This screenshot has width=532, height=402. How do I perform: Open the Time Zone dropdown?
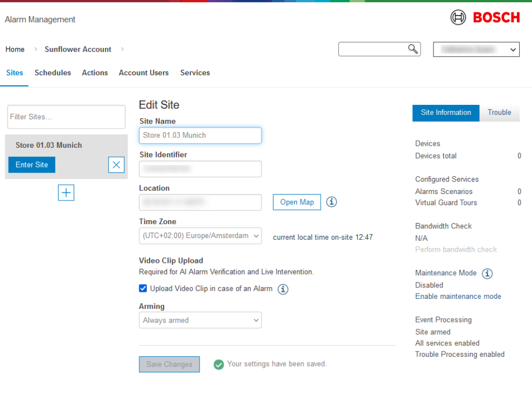(x=200, y=236)
